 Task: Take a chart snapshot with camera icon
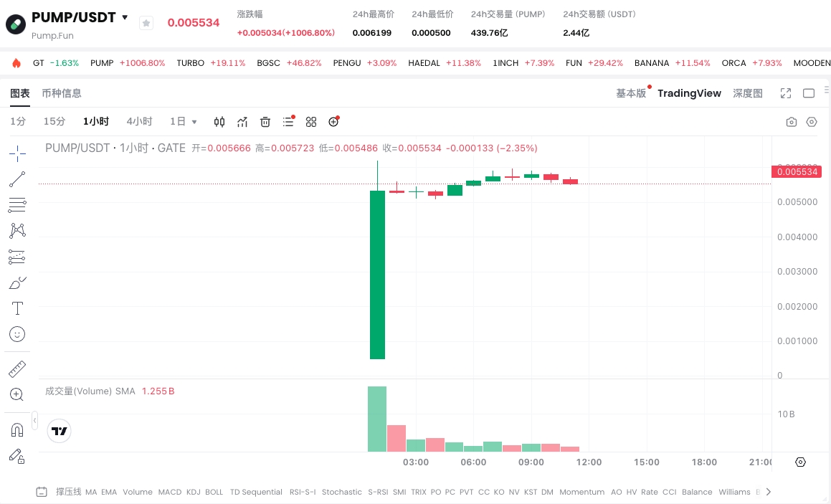point(792,122)
